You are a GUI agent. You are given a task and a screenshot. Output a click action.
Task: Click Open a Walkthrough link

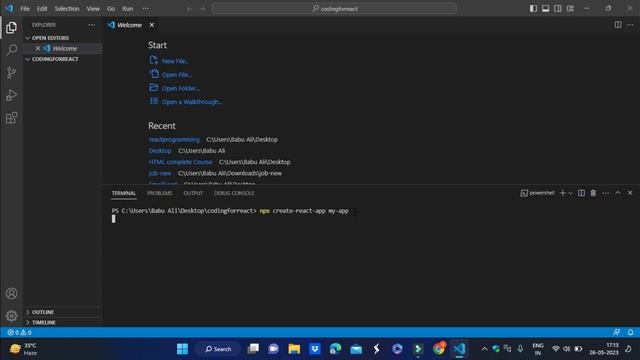191,102
